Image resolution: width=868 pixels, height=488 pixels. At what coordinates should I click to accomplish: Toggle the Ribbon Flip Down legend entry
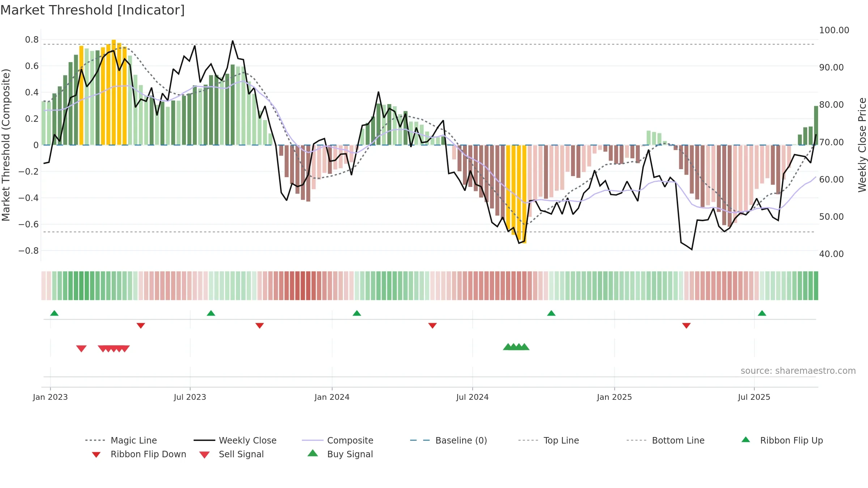point(139,454)
